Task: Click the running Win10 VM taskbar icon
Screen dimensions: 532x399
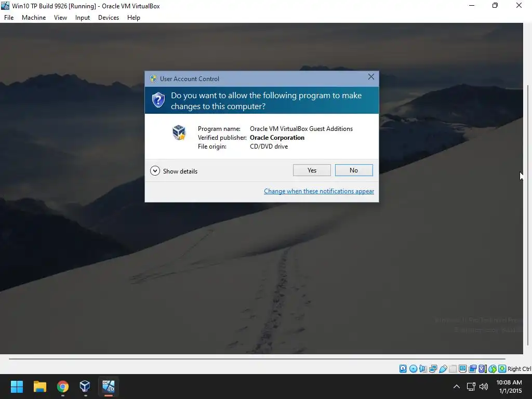Action: (x=109, y=387)
